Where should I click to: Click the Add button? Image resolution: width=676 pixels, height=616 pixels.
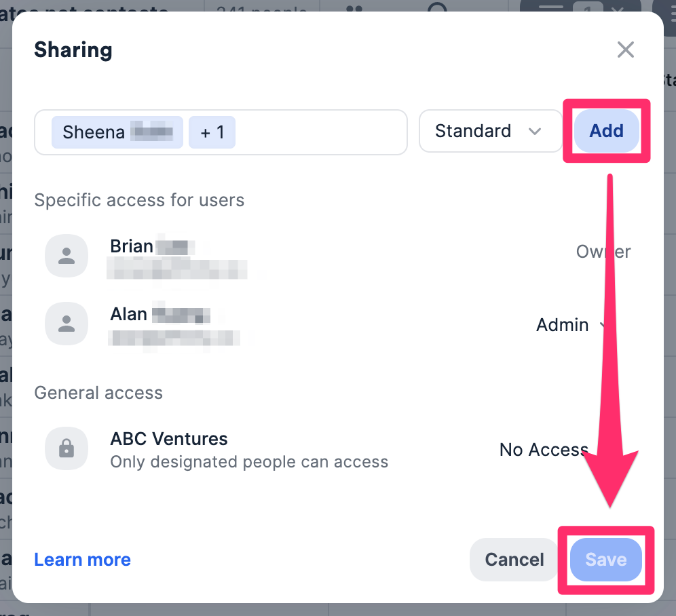point(606,131)
